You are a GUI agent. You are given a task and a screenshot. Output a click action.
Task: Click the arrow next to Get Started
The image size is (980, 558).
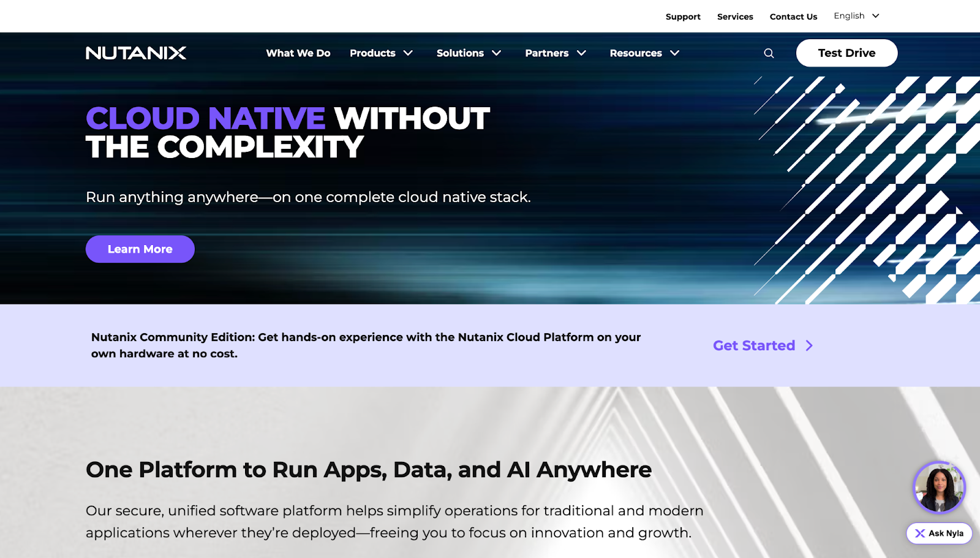pyautogui.click(x=809, y=345)
